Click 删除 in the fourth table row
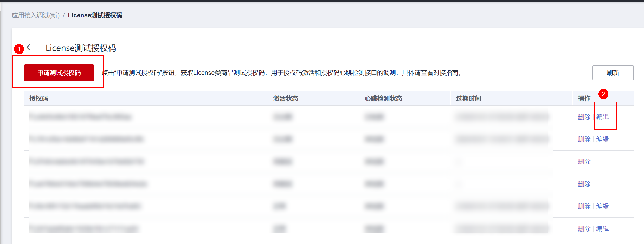 pos(584,184)
